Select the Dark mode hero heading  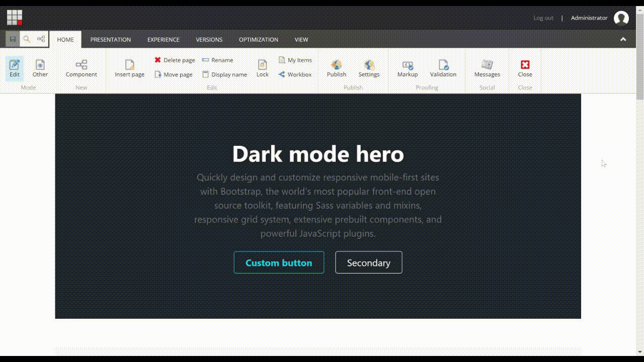pos(318,154)
